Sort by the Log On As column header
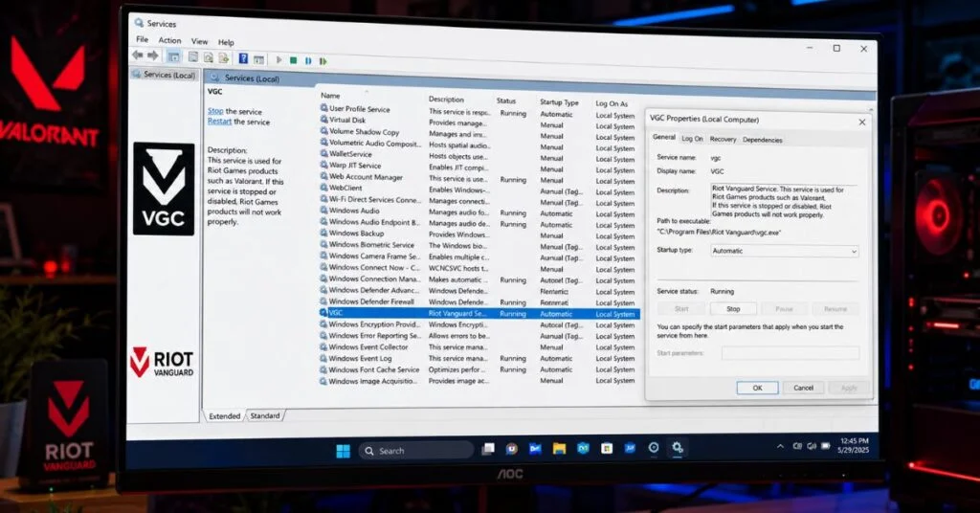 coord(612,103)
